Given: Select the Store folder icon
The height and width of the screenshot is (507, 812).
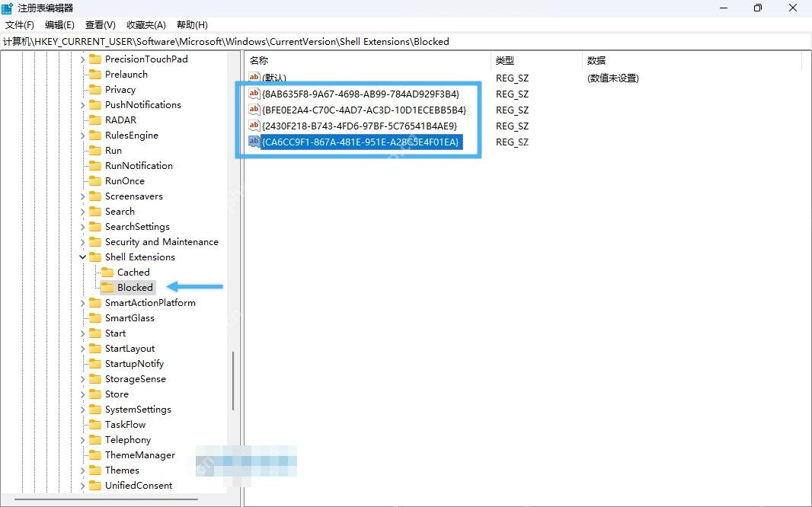Looking at the screenshot, I should (x=94, y=394).
